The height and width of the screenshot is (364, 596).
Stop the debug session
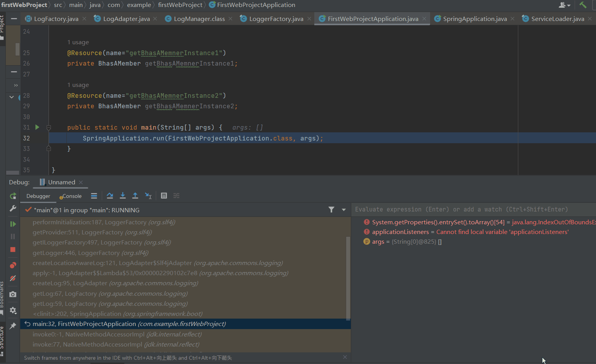click(x=13, y=250)
